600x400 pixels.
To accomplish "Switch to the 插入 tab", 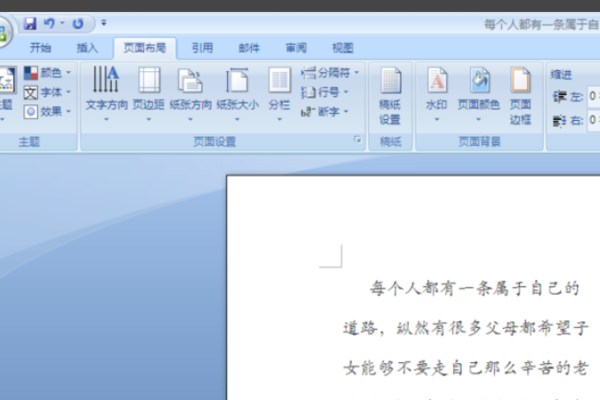I will click(x=87, y=48).
